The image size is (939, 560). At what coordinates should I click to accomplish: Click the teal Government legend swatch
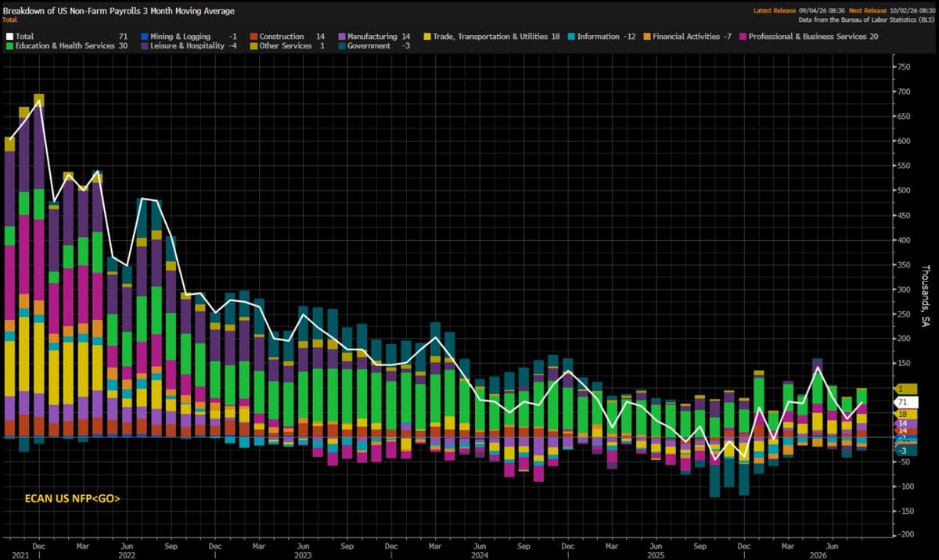click(x=342, y=46)
